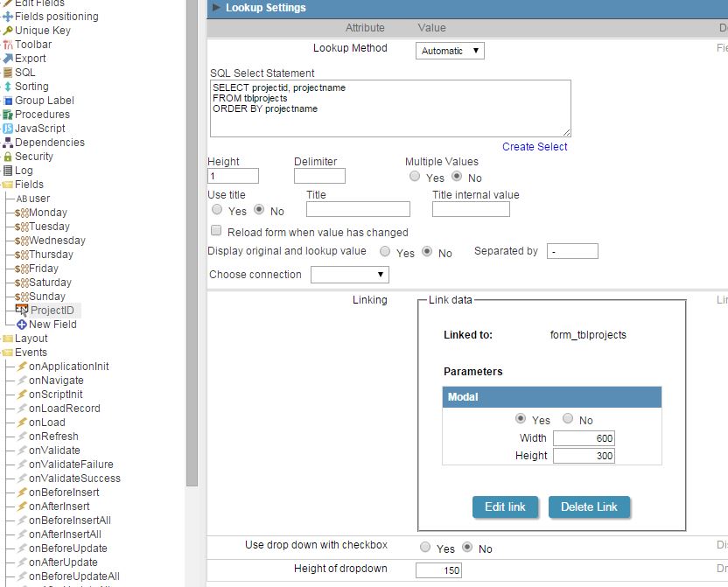Select Yes for drop down with checkbox
728x587 pixels.
pos(425,547)
